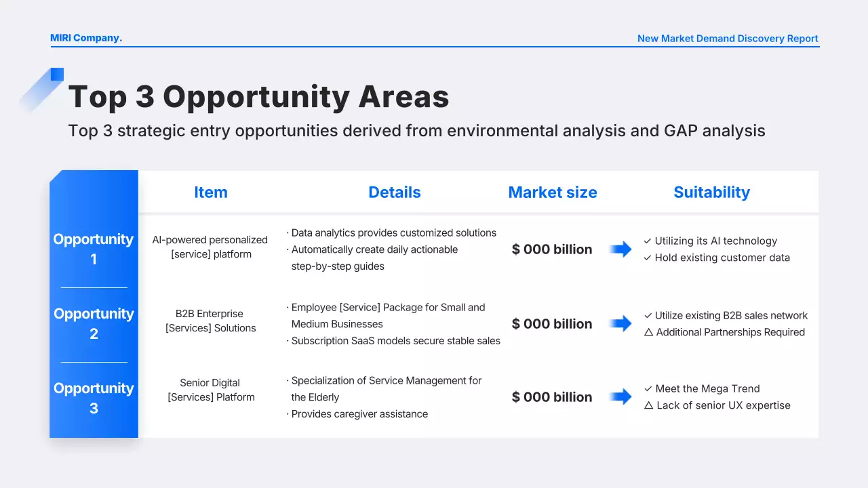Click the blue arrow in Opportunity 2 row
The width and height of the screenshot is (868, 488).
point(620,324)
